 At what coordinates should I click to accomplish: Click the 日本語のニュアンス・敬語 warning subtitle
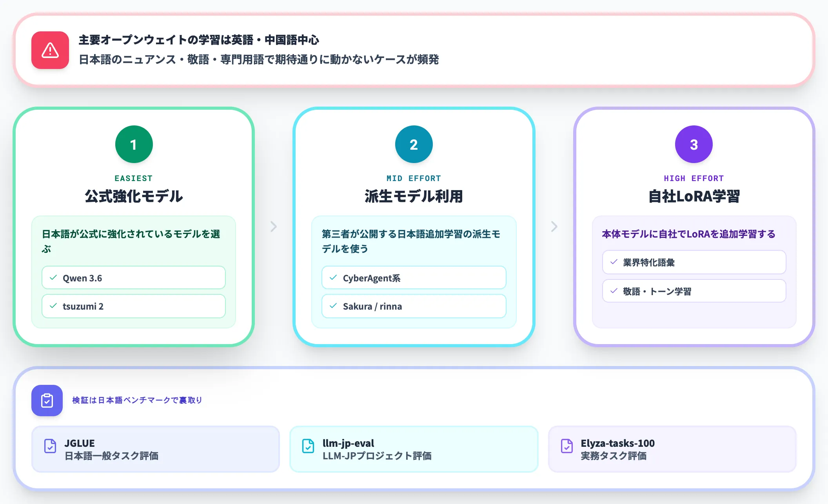tap(259, 60)
